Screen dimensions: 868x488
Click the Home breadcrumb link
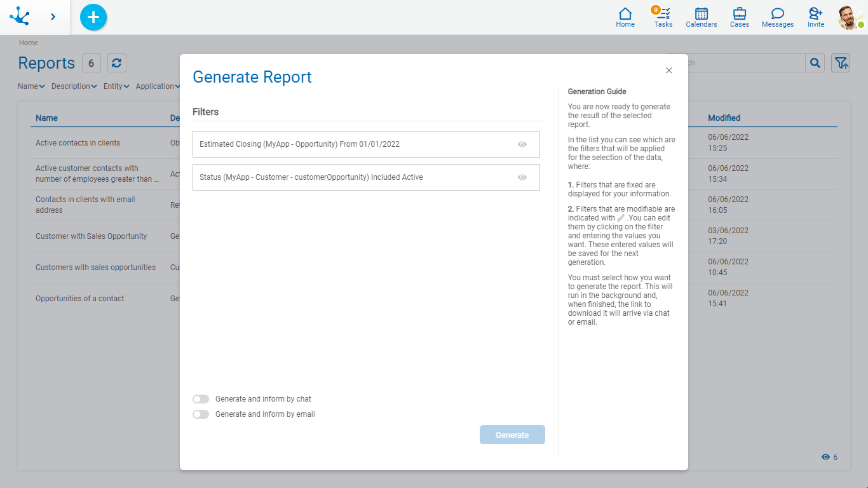tap(29, 43)
